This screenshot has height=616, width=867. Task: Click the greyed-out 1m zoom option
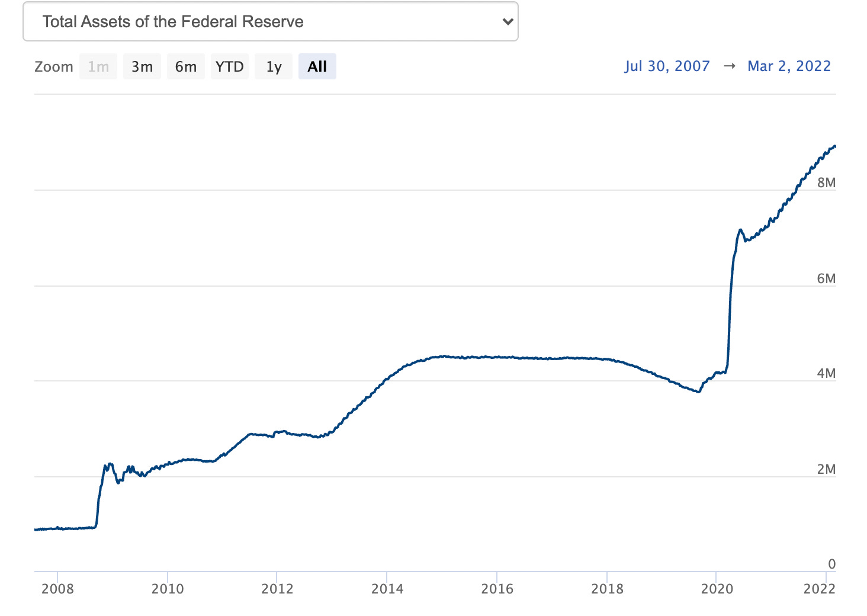pos(98,66)
